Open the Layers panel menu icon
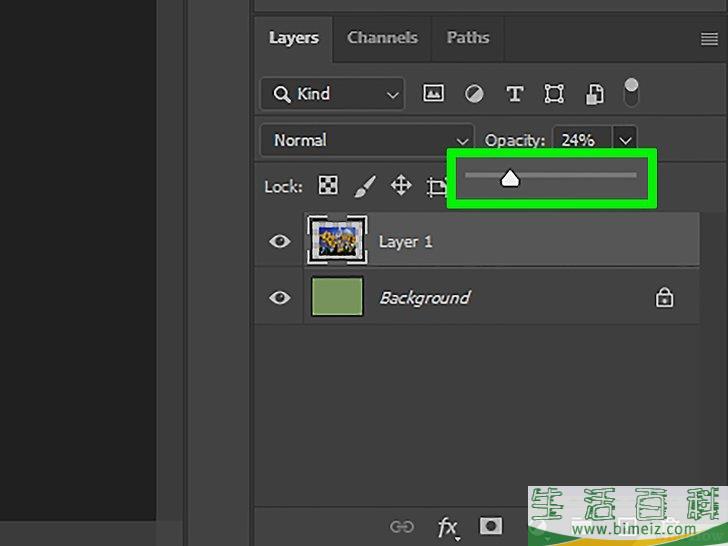This screenshot has width=728, height=546. click(x=709, y=39)
